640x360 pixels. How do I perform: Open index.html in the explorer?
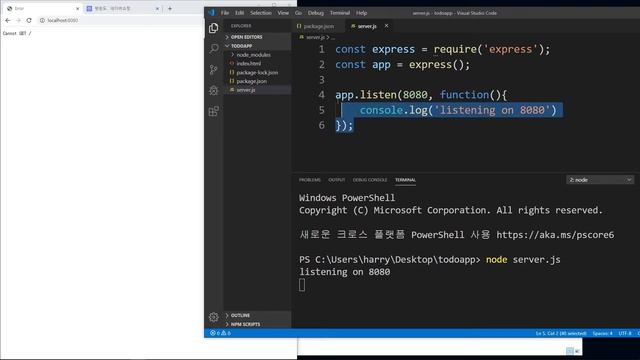tap(249, 63)
